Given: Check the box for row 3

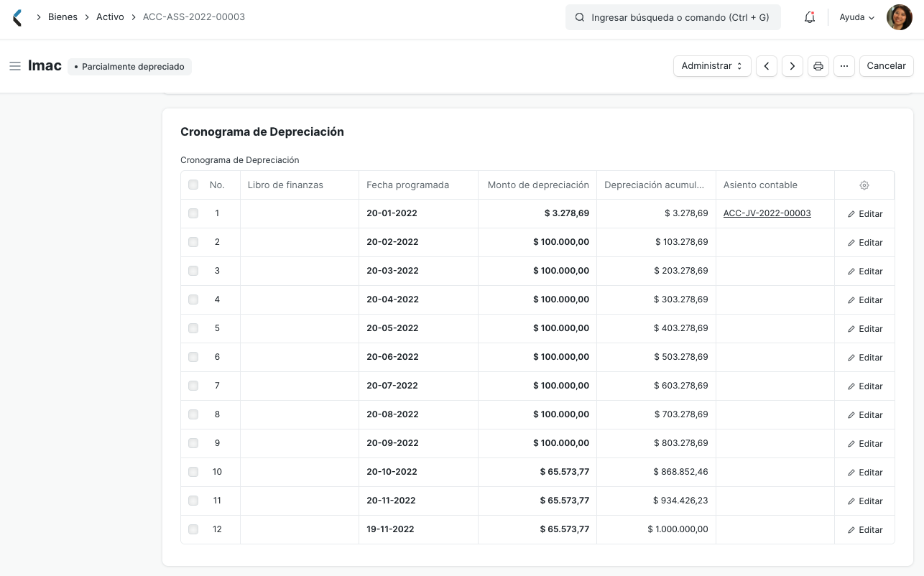Looking at the screenshot, I should [x=193, y=271].
